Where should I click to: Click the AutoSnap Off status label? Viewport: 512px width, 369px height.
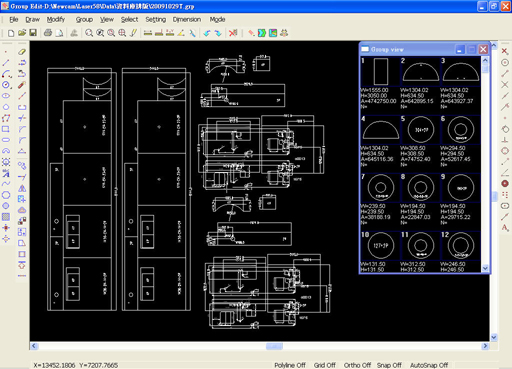[429, 365]
